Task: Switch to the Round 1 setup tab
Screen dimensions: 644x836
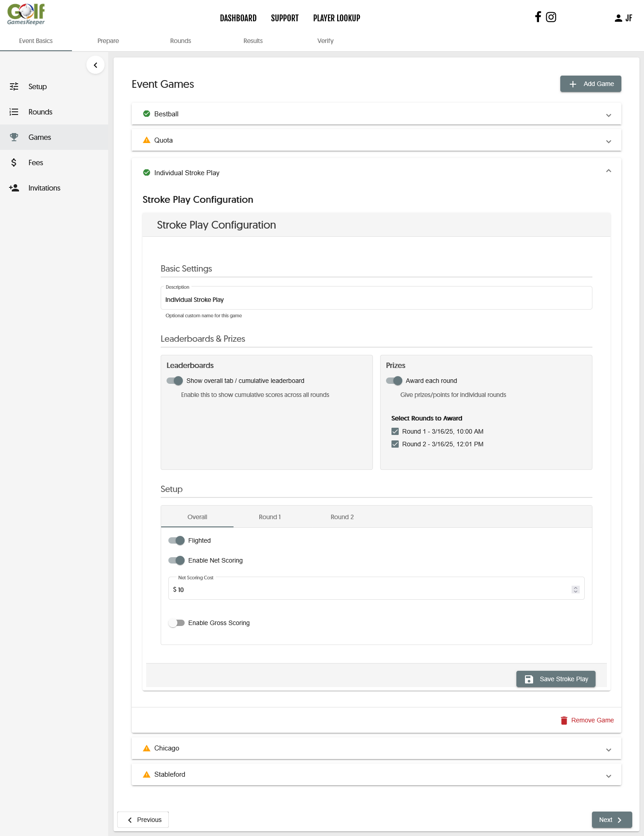Action: (x=270, y=517)
